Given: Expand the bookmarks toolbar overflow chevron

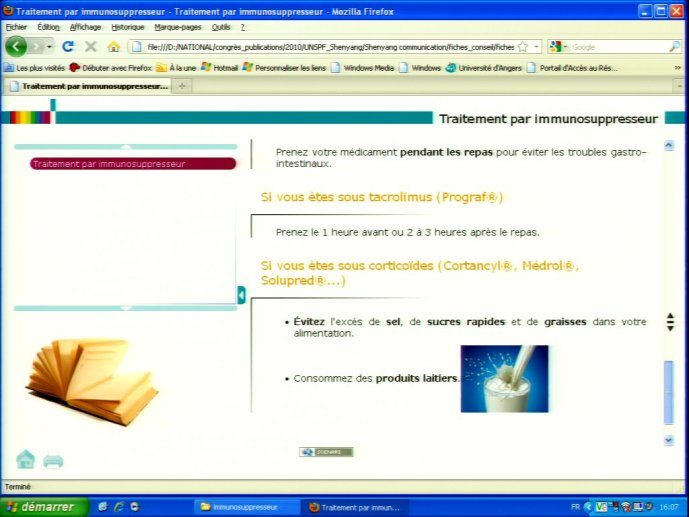Looking at the screenshot, I should point(678,68).
